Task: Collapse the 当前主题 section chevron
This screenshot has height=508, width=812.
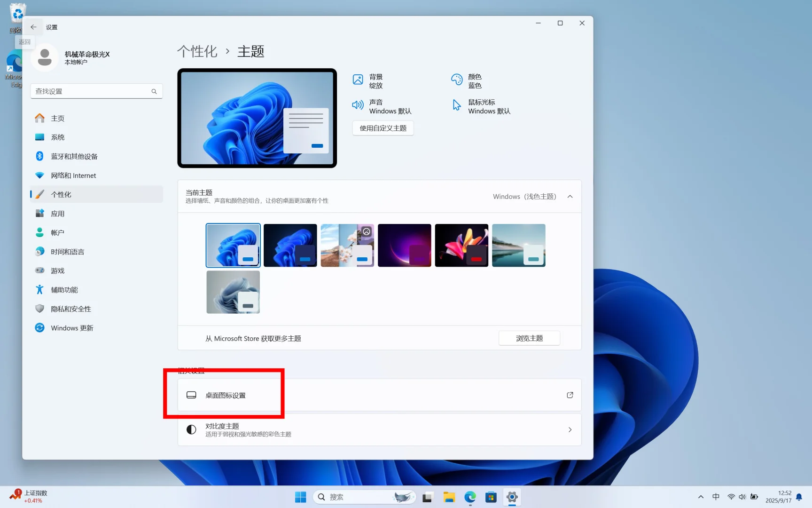Action: pyautogui.click(x=570, y=196)
